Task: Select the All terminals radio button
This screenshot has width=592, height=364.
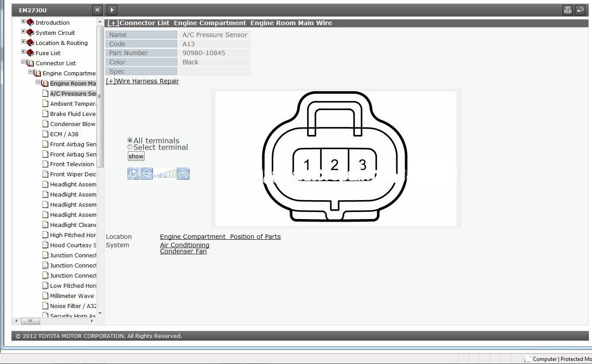Action: click(x=130, y=140)
